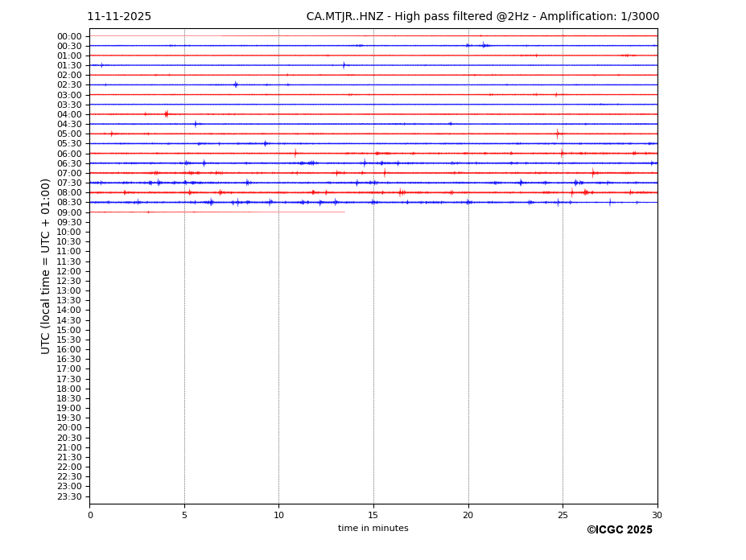Select the 23:30 time row label
The image size is (746, 560).
coord(69,496)
